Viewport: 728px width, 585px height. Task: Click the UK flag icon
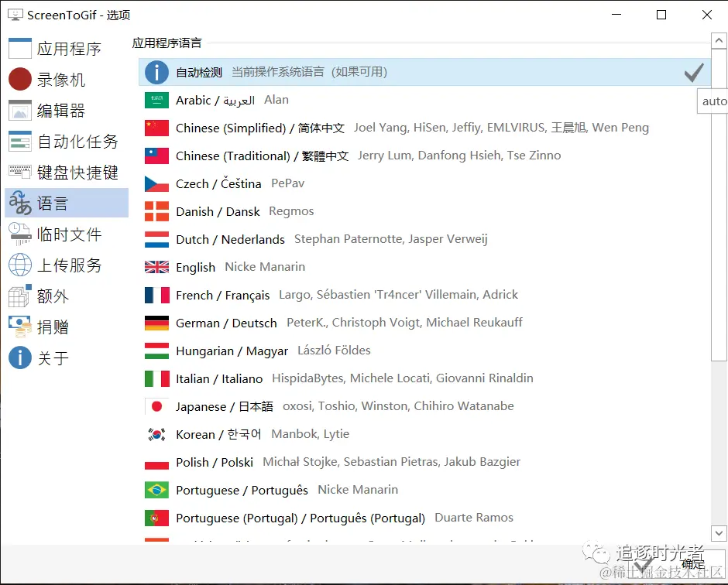pyautogui.click(x=156, y=267)
